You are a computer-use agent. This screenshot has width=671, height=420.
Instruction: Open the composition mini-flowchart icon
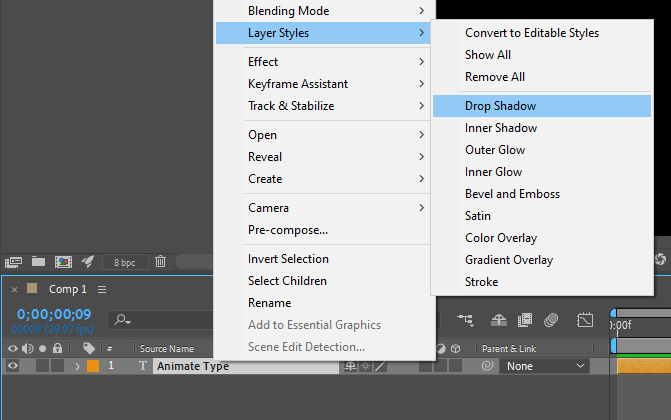coord(465,320)
